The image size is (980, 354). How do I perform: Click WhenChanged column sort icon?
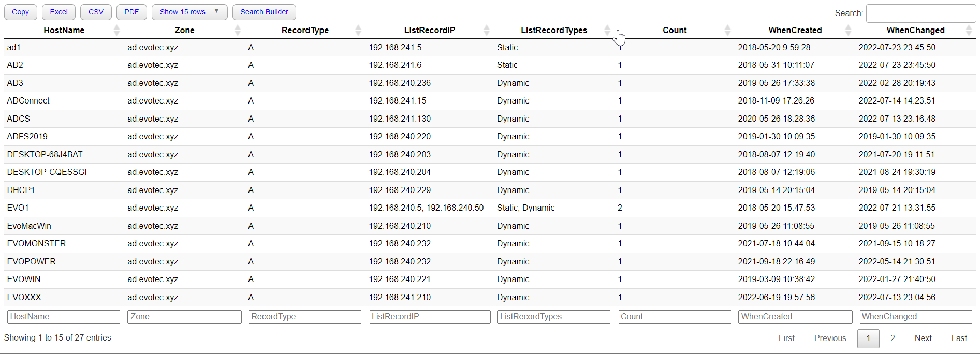point(969,31)
